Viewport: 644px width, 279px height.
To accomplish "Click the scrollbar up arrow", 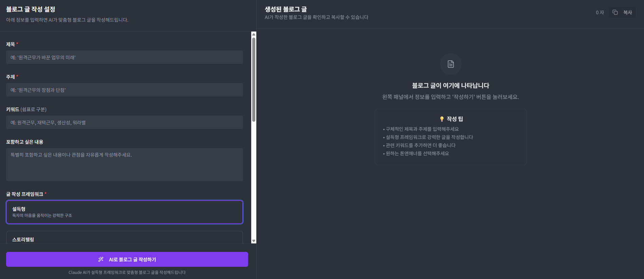I will (x=254, y=34).
